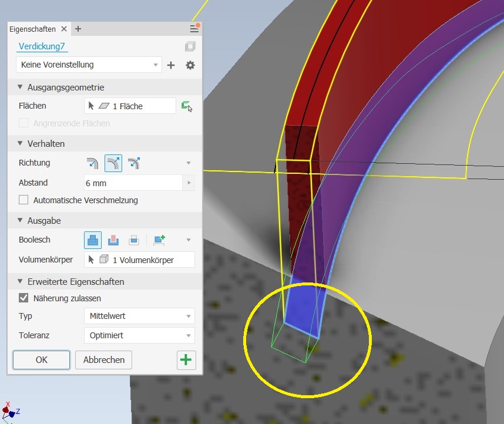Viewport: 504px width, 424px height.
Task: Open the Toleranz dropdown showing Optimiert
Action: (139, 335)
